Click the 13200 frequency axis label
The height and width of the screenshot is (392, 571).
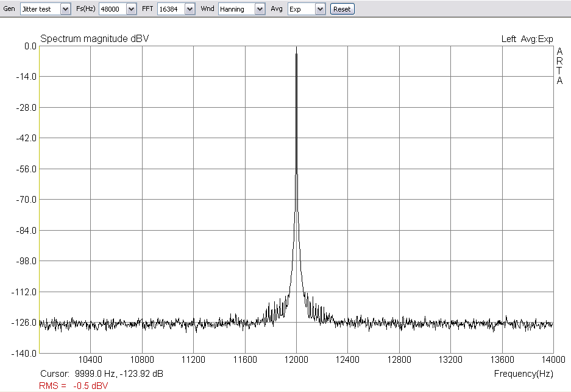[x=450, y=360]
